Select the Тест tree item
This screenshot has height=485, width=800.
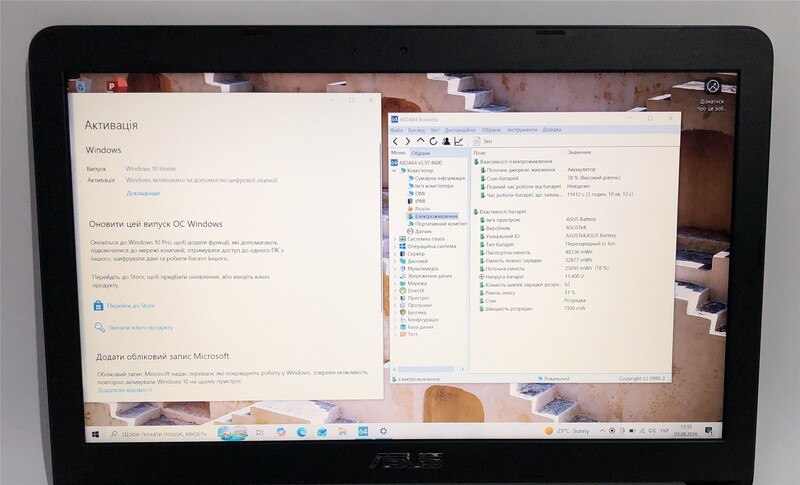point(412,334)
